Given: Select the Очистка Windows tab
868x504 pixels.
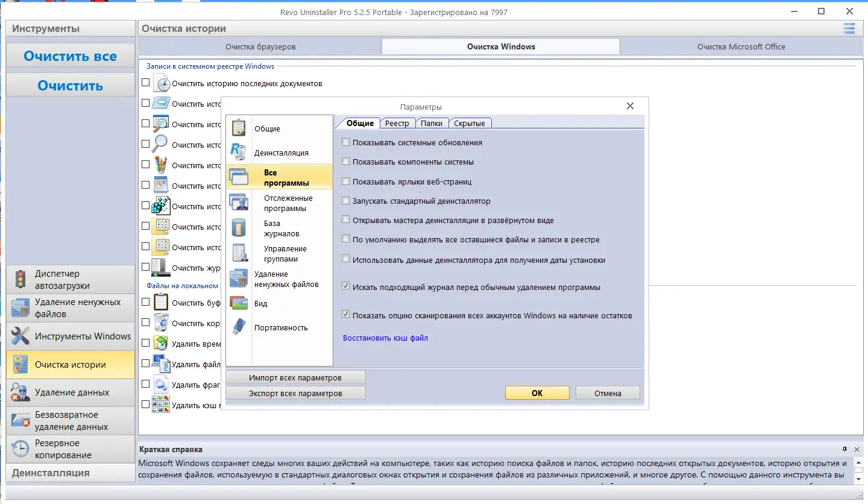Looking at the screenshot, I should pos(501,46).
